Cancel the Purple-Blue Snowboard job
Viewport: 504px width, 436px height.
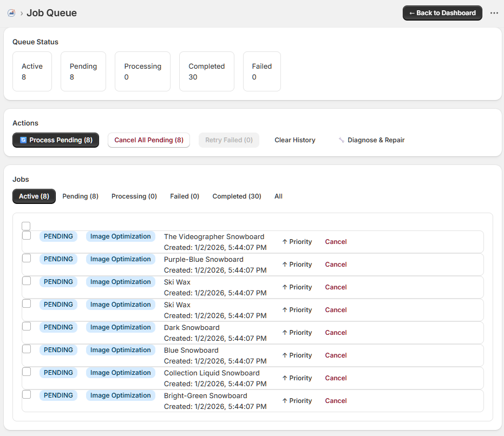point(336,265)
